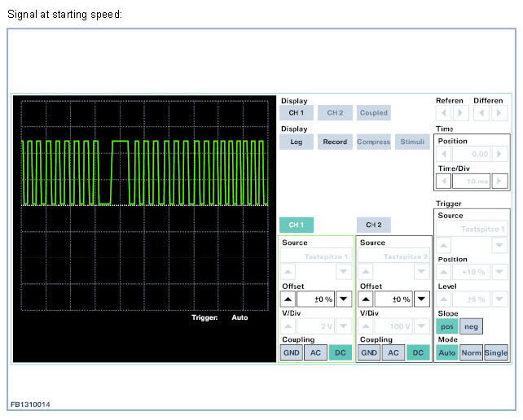Click CH 1 offset value field
Viewport: 523px width, 420px height.
pyautogui.click(x=315, y=299)
